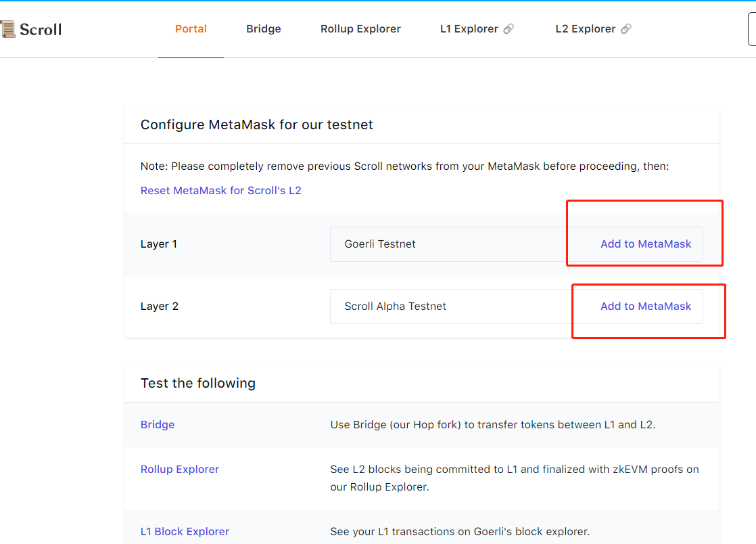The height and width of the screenshot is (544, 756).
Task: Click the Scroll Alpha Testnet network field
Action: pyautogui.click(x=517, y=307)
